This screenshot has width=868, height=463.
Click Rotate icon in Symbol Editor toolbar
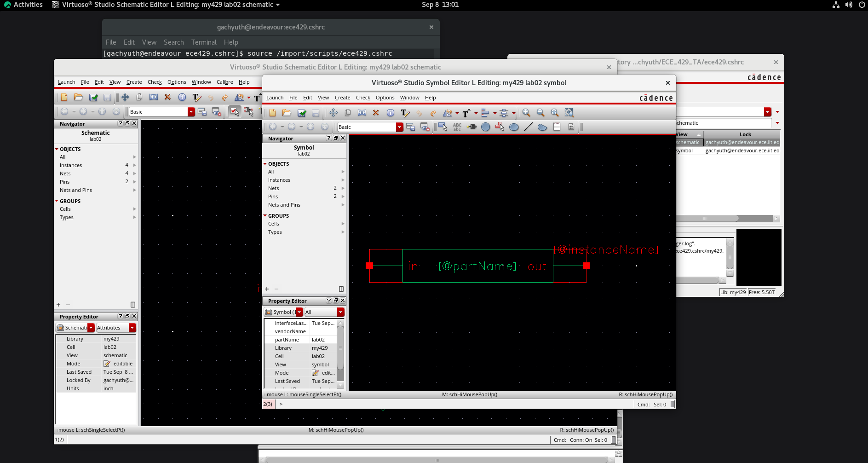tap(447, 113)
